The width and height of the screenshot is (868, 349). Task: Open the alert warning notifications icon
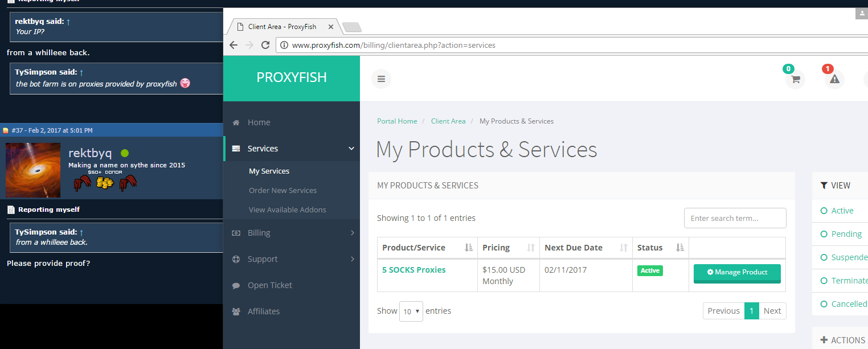(x=834, y=79)
